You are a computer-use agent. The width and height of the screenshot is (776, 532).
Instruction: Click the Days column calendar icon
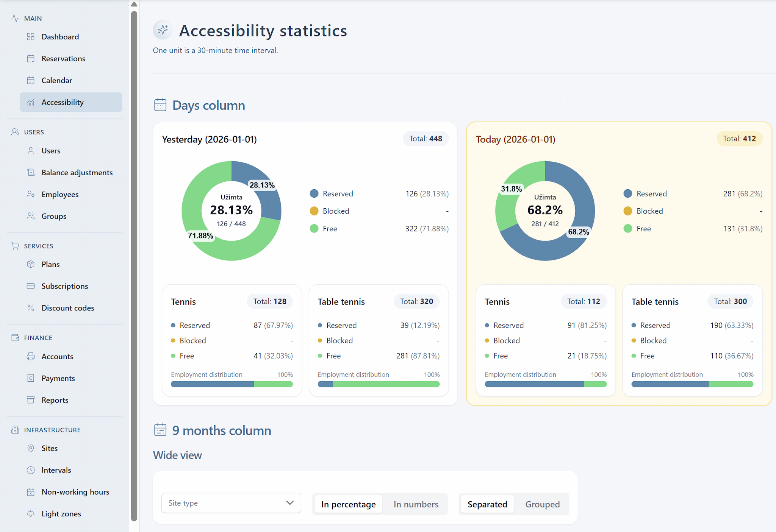[160, 105]
